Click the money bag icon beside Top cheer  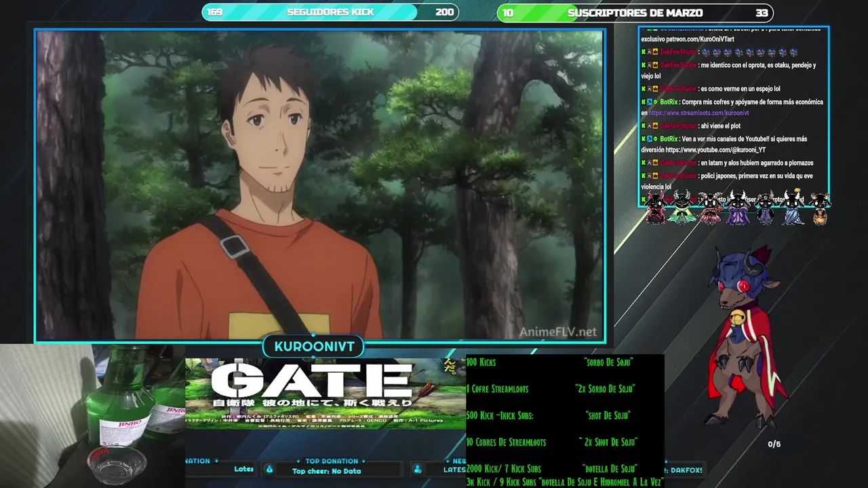click(x=269, y=469)
